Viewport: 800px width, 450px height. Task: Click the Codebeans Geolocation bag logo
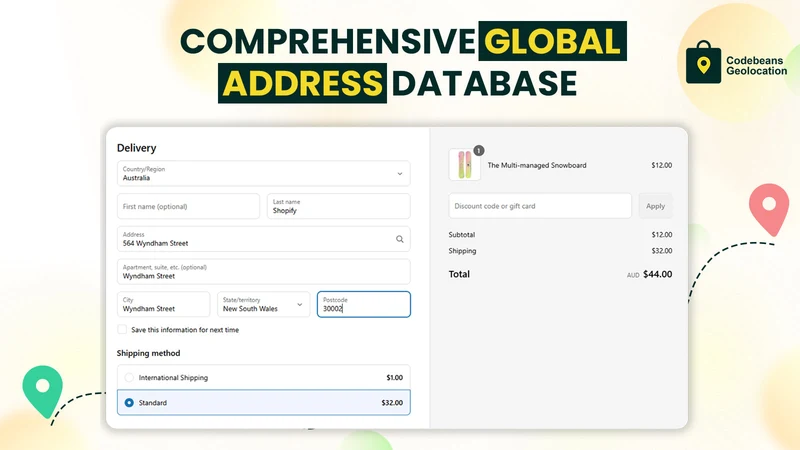point(703,62)
